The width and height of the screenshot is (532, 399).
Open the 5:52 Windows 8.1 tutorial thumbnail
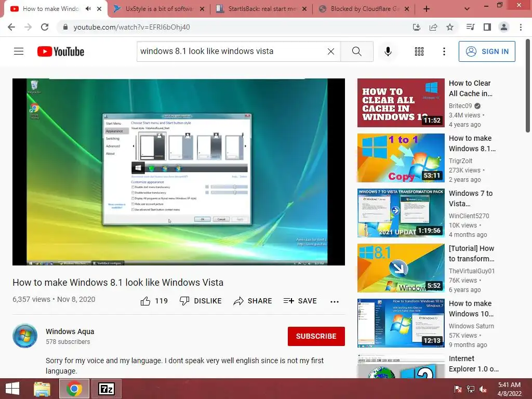(401, 268)
